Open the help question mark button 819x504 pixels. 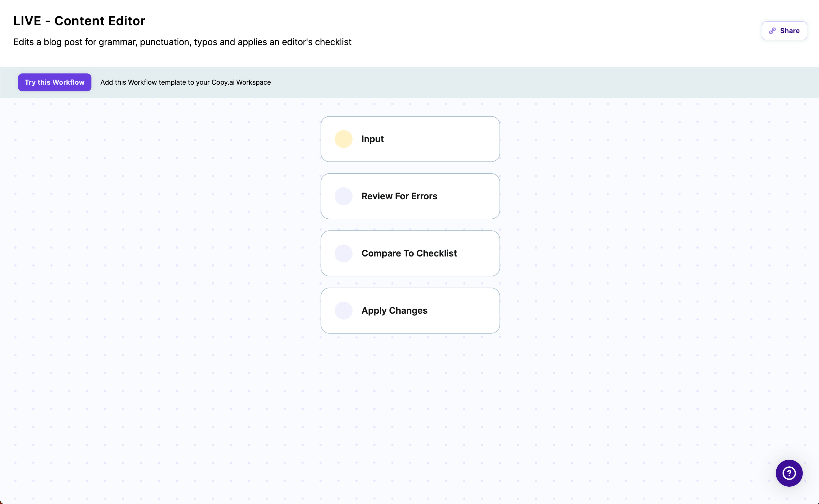(x=789, y=473)
